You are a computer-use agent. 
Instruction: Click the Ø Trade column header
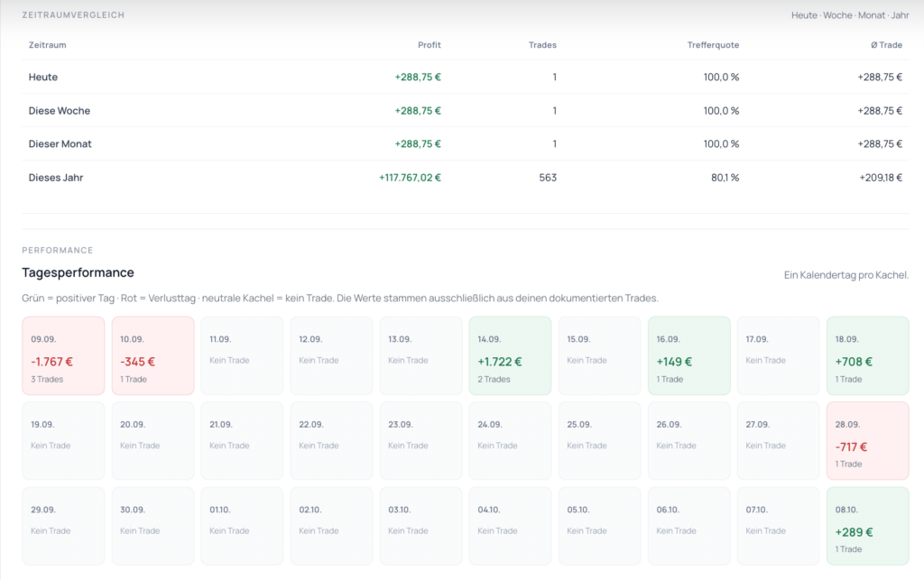[886, 45]
